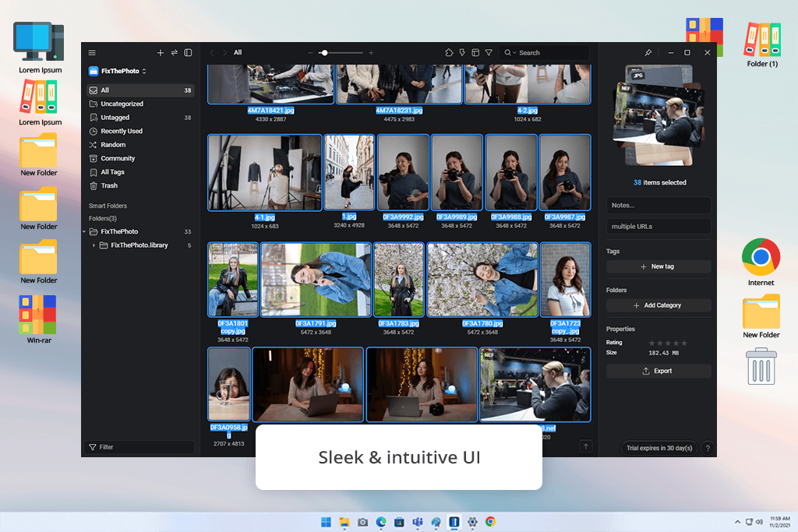Open Community section
The height and width of the screenshot is (532, 798).
141,159
